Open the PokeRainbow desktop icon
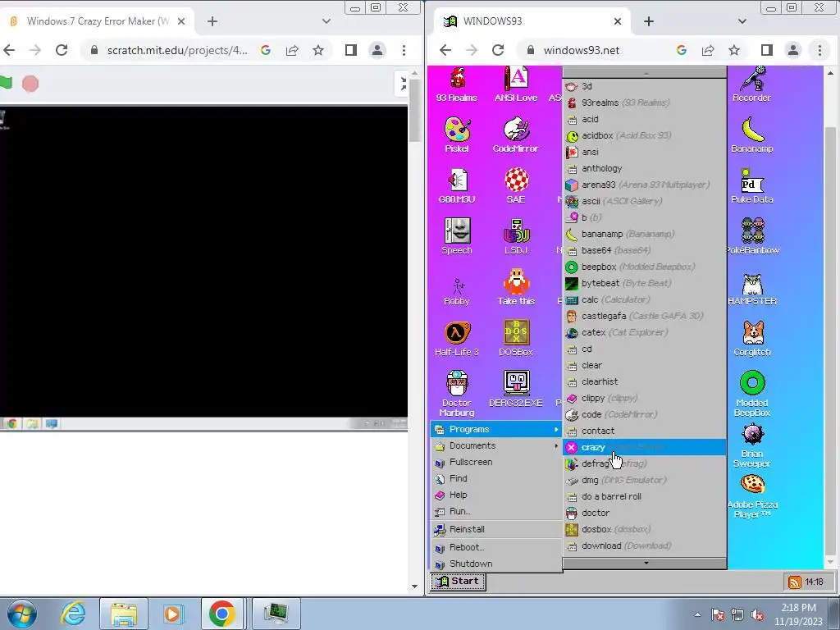 [752, 236]
